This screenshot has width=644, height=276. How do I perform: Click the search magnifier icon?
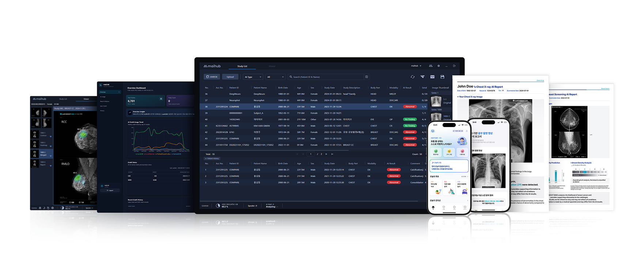(291, 77)
